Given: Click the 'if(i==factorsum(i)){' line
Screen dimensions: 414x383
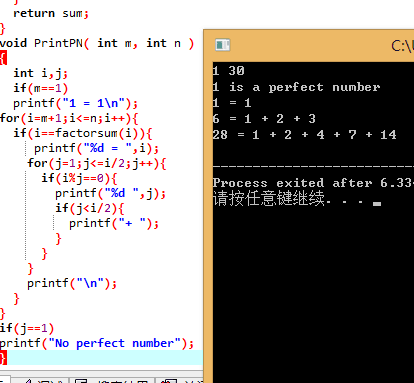Looking at the screenshot, I should tap(83, 133).
